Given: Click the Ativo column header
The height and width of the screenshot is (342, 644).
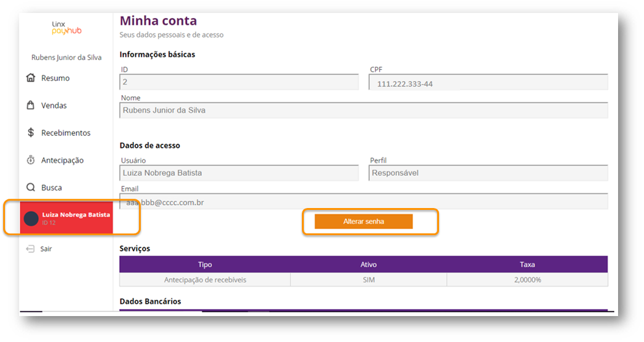Looking at the screenshot, I should click(369, 264).
